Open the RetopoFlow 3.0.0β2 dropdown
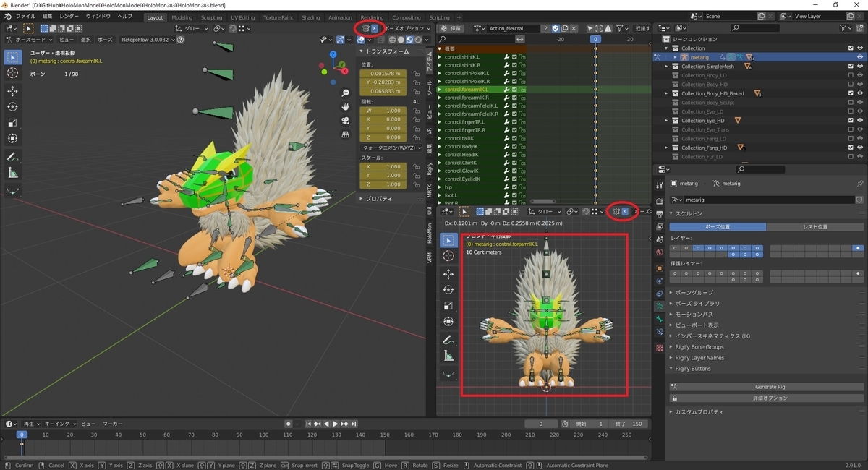The width and height of the screenshot is (868, 470). (x=140, y=40)
